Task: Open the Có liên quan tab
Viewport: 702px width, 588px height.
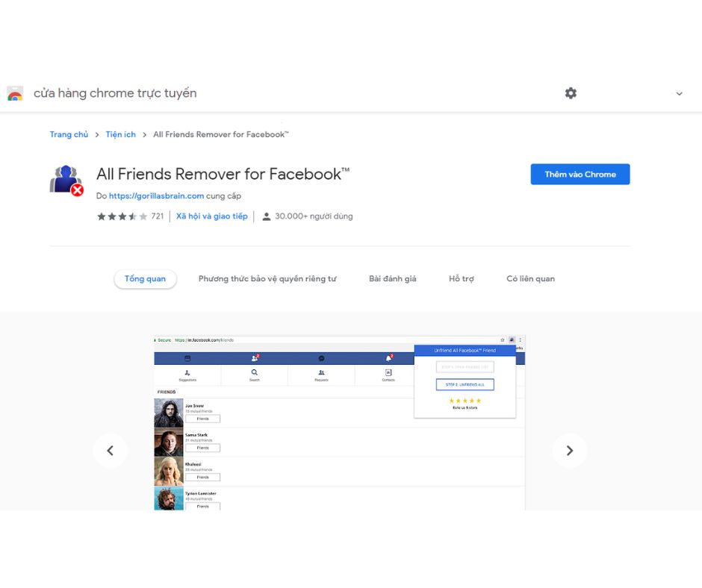Action: click(530, 279)
